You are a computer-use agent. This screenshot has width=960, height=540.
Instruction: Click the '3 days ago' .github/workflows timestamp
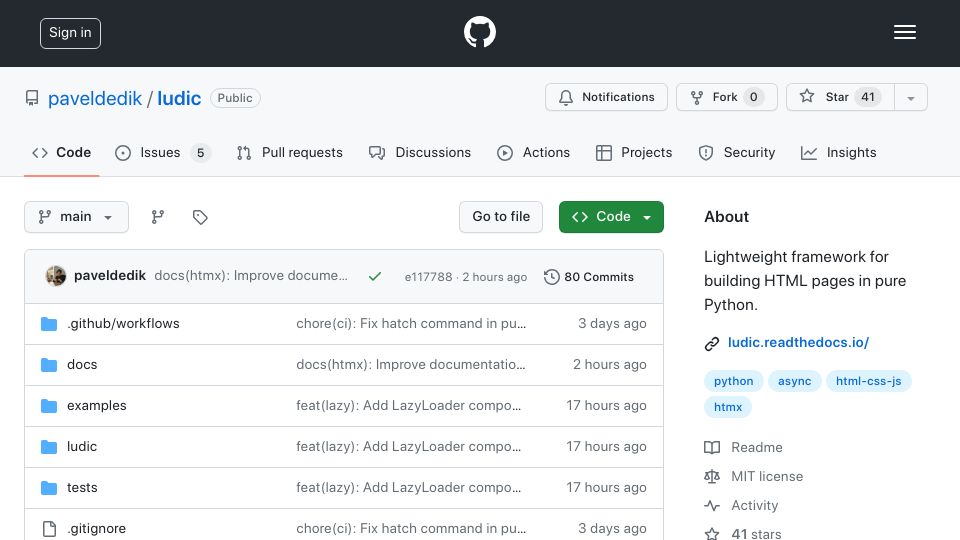[612, 323]
